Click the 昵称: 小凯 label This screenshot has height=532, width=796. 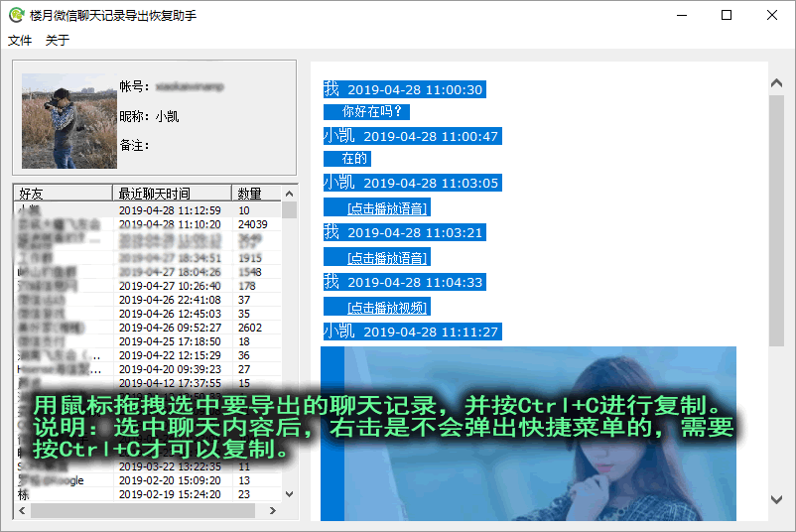[x=149, y=116]
